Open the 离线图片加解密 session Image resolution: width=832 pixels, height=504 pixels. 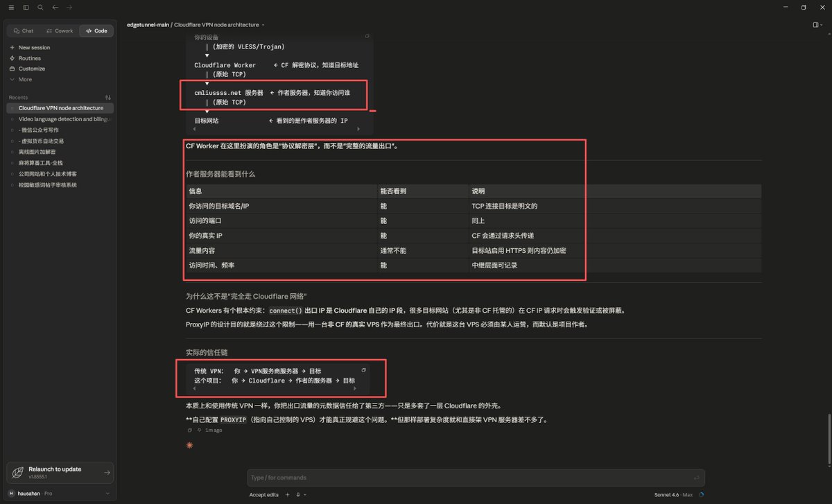pos(60,152)
